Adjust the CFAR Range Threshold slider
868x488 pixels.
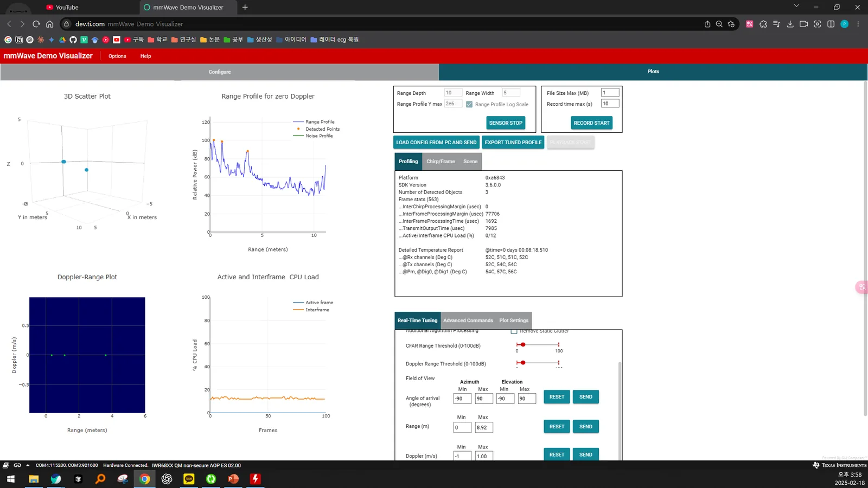click(523, 345)
